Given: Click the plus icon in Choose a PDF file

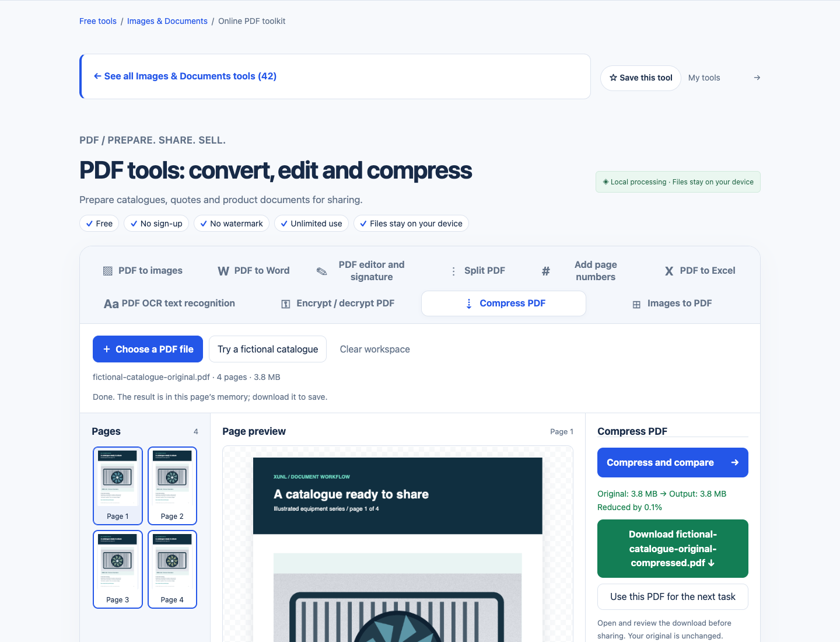Looking at the screenshot, I should (x=107, y=349).
